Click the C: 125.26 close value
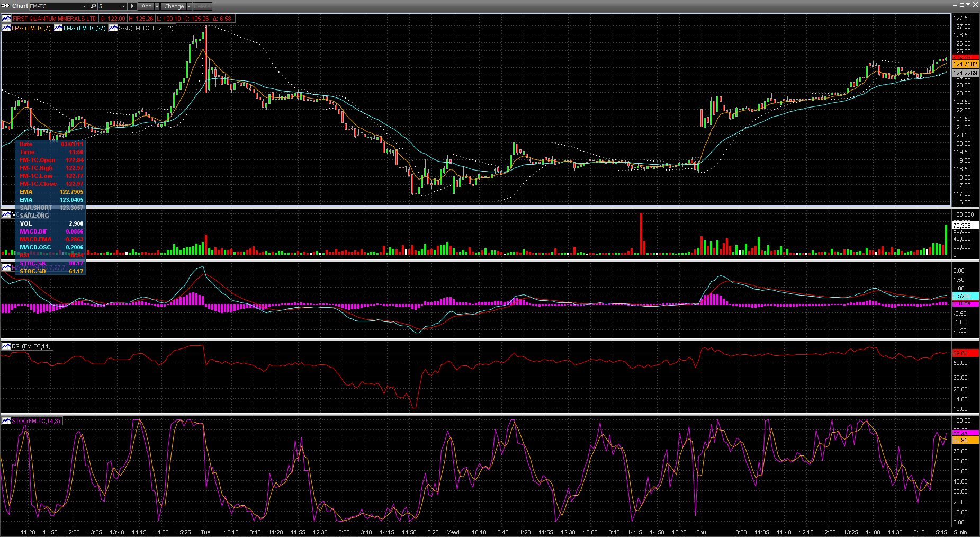 coord(196,19)
